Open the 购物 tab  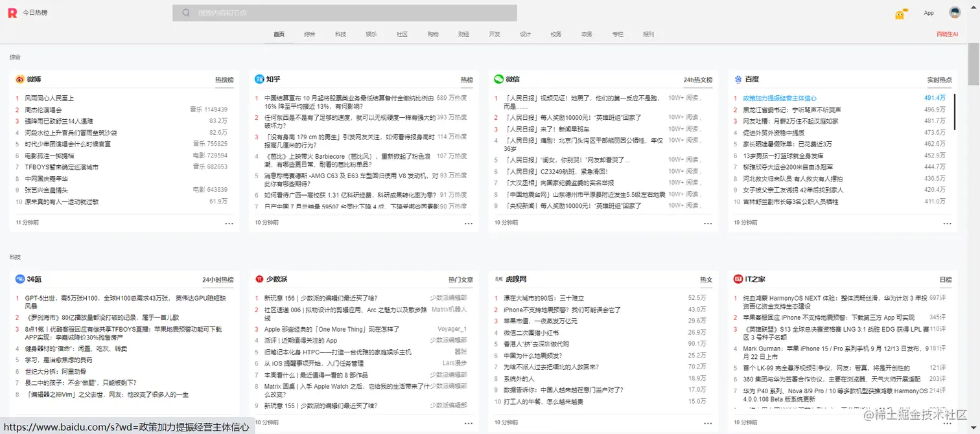pyautogui.click(x=433, y=34)
